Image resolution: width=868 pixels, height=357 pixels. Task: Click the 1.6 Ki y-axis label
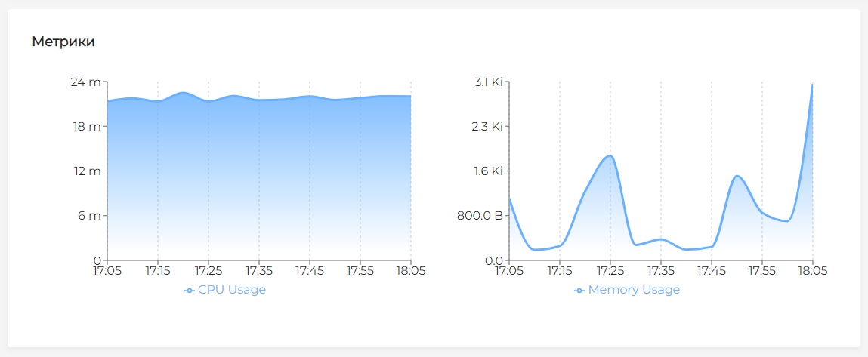[487, 171]
